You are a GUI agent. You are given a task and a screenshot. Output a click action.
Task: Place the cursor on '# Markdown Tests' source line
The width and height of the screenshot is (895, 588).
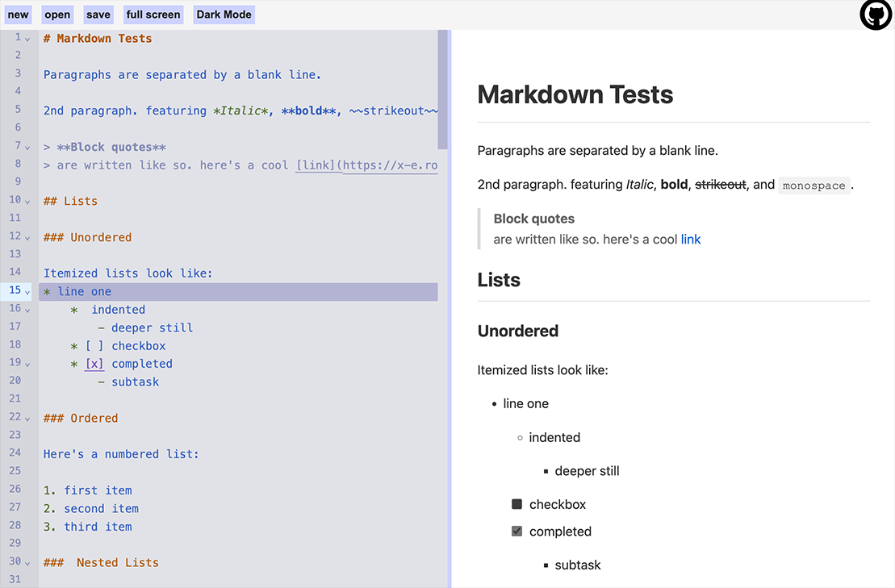pyautogui.click(x=98, y=39)
